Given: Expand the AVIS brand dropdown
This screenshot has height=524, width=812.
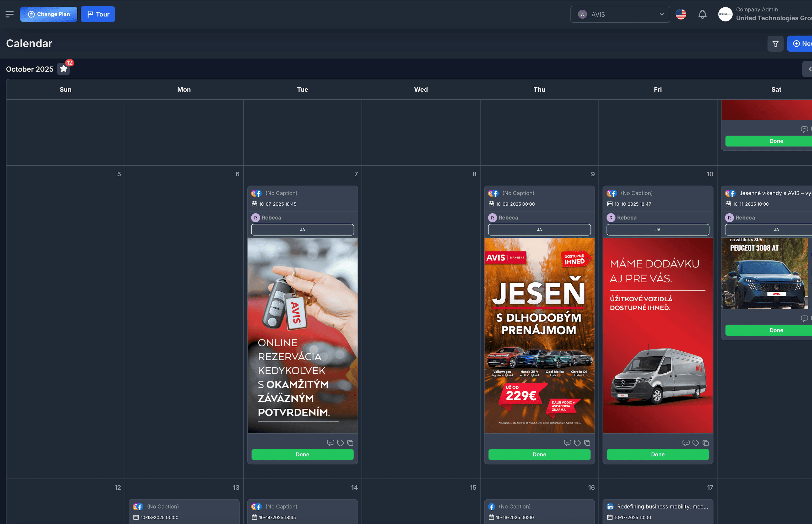Looking at the screenshot, I should (x=620, y=14).
